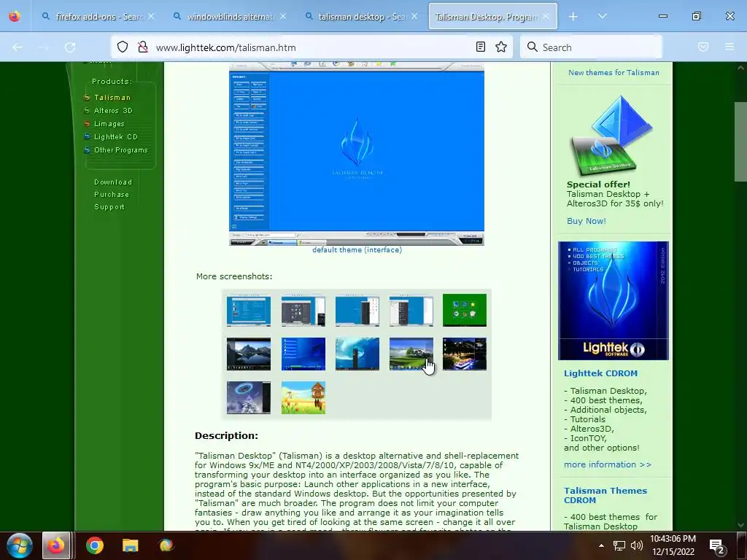
Task: Open New themes for Talisman link
Action: pos(614,72)
